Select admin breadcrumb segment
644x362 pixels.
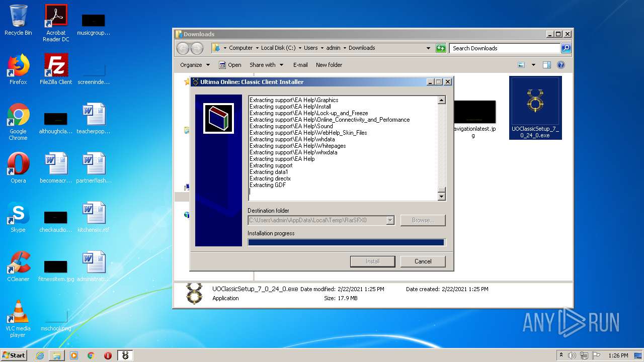(x=333, y=48)
